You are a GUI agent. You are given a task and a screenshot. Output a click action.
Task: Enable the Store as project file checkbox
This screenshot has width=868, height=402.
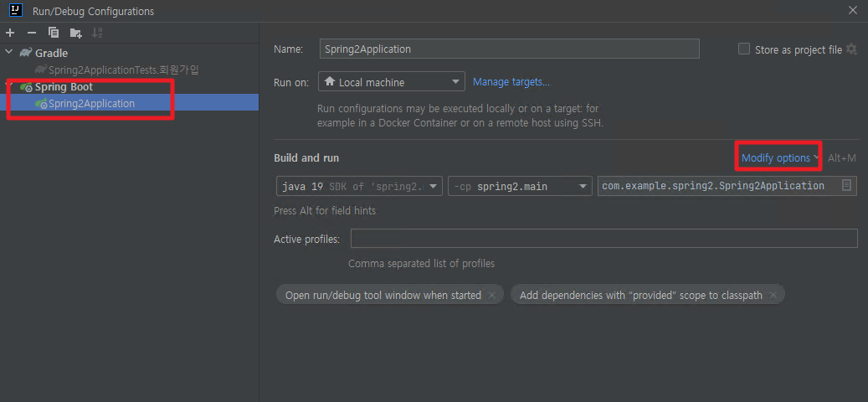click(744, 49)
